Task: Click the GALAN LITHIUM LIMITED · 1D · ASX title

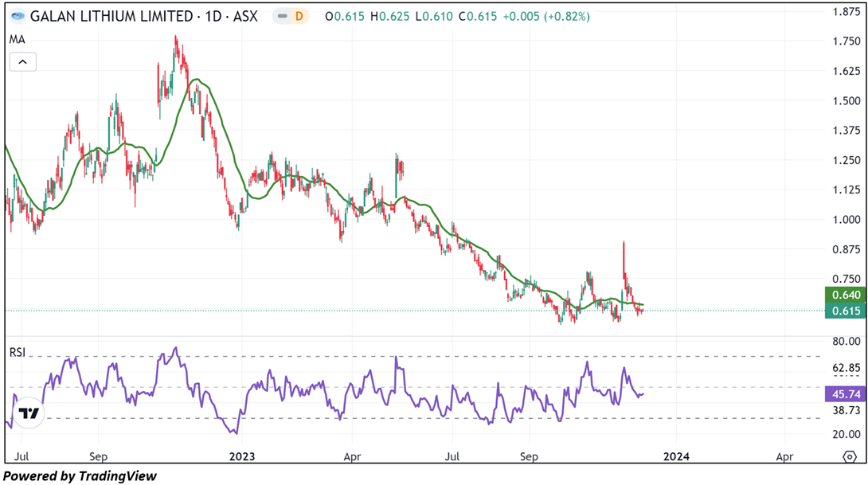Action: (144, 16)
